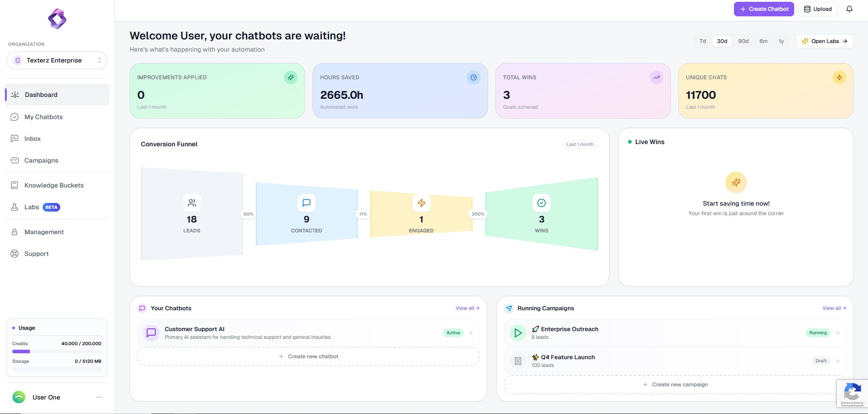The width and height of the screenshot is (868, 414).
Task: Click pause icon for Q4 Feature Launch
Action: click(518, 361)
